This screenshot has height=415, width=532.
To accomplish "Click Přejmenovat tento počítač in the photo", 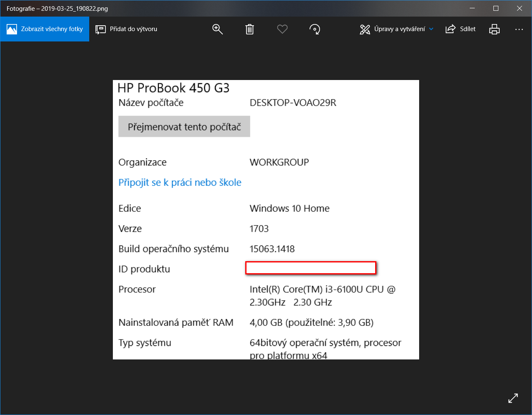I will pyautogui.click(x=184, y=127).
